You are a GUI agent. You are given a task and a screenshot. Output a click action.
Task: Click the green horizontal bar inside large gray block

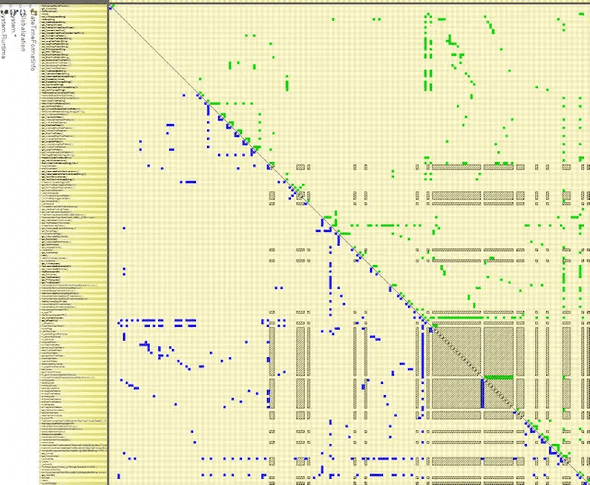point(499,377)
